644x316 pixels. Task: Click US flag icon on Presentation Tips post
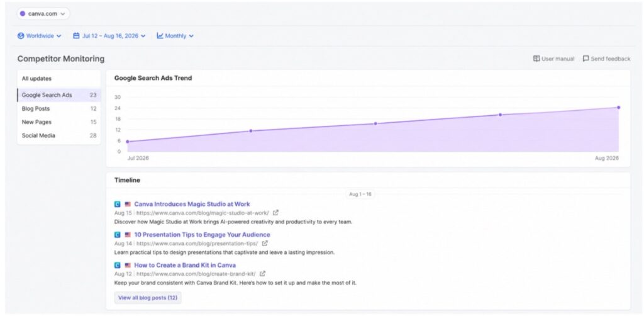coord(128,235)
